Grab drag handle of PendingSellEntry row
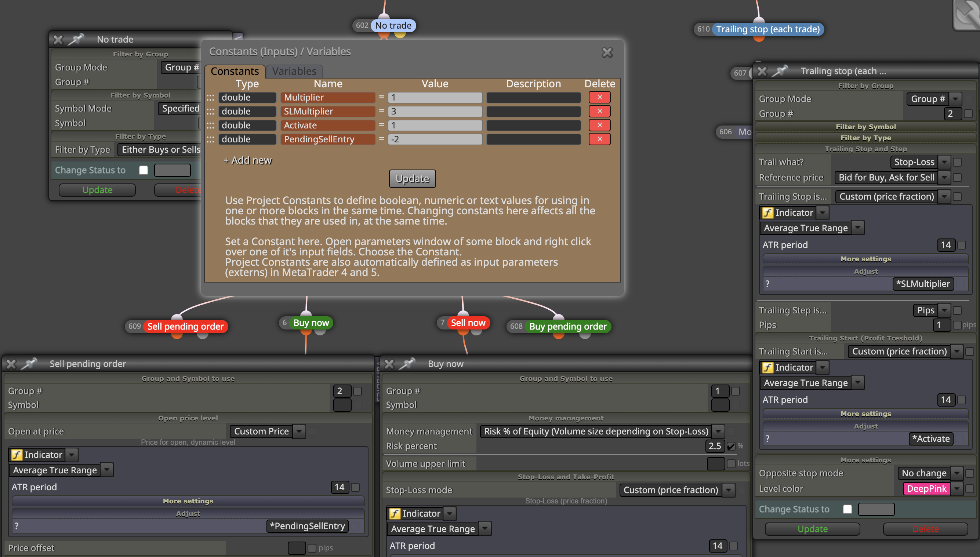The width and height of the screenshot is (980, 557). pyautogui.click(x=210, y=140)
